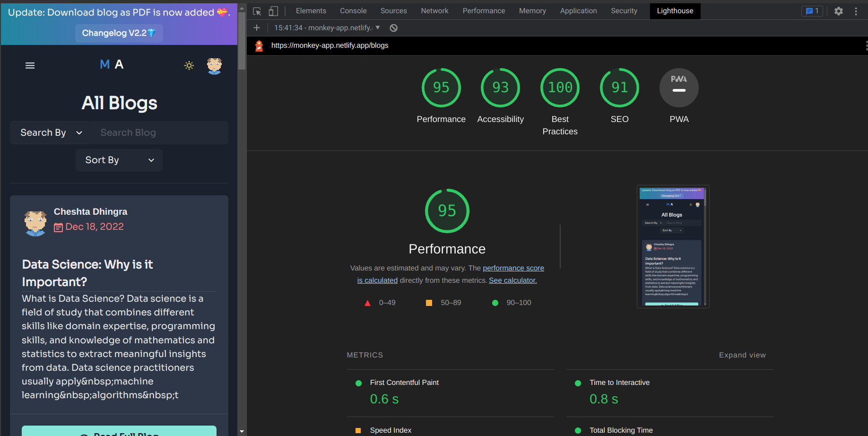This screenshot has height=436, width=868.
Task: Toggle the device toolbar icon
Action: click(273, 11)
